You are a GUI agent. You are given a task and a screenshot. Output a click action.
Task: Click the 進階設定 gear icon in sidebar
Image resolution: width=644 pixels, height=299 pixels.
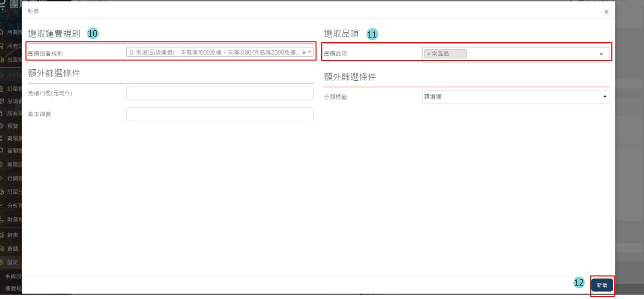pos(2,164)
